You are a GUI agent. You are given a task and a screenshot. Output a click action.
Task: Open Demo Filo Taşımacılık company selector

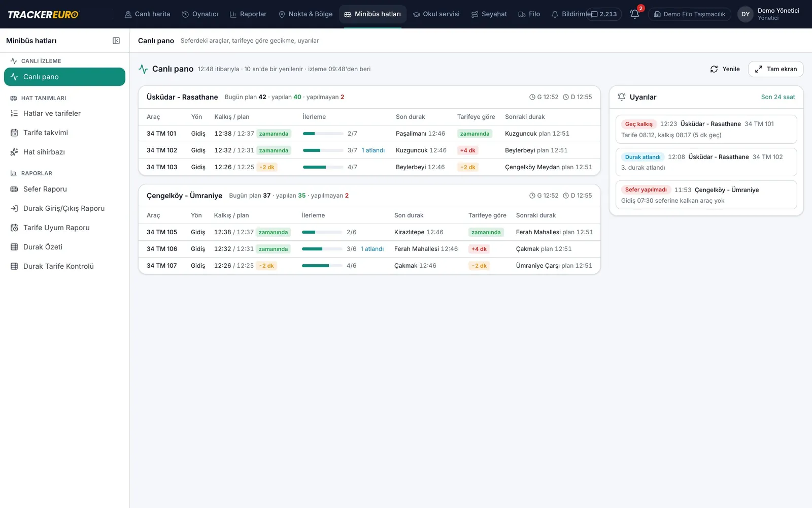coord(690,14)
